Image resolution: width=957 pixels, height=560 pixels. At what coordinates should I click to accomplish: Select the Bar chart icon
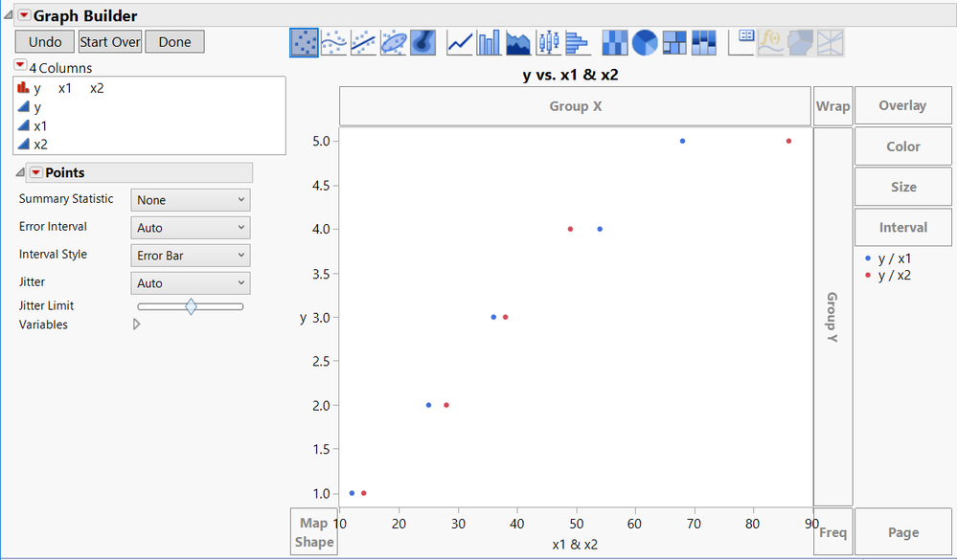pos(489,43)
